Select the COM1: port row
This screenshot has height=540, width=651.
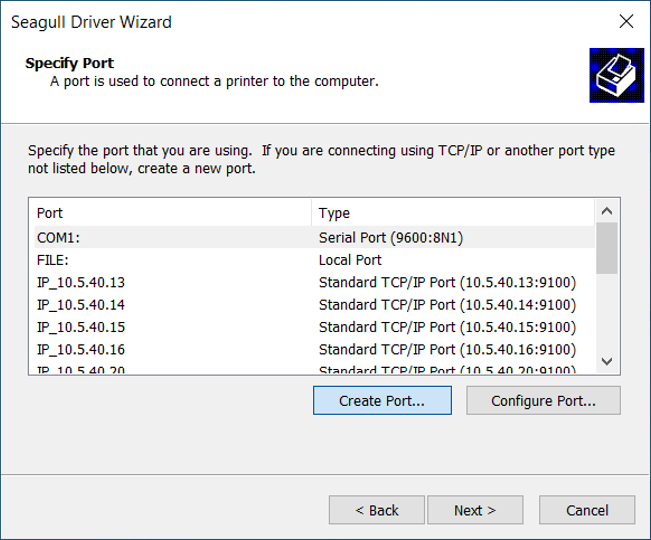(314, 237)
